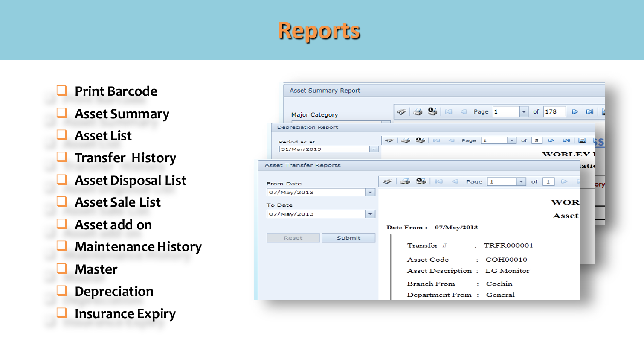Click the Asset add on item
644x342 pixels.
click(x=113, y=225)
